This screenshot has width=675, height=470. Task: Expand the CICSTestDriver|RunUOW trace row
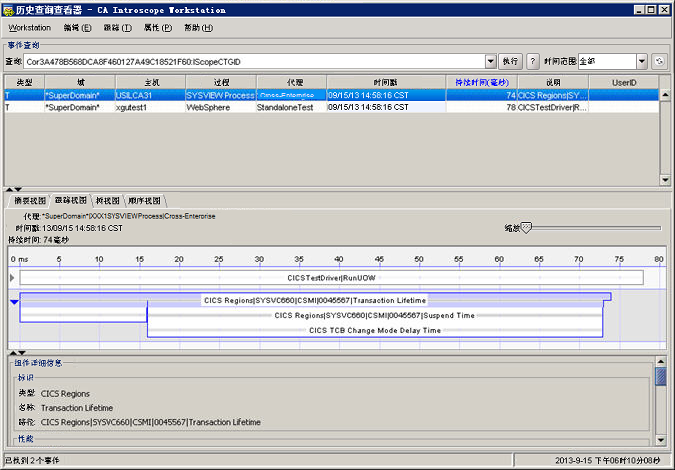12,277
